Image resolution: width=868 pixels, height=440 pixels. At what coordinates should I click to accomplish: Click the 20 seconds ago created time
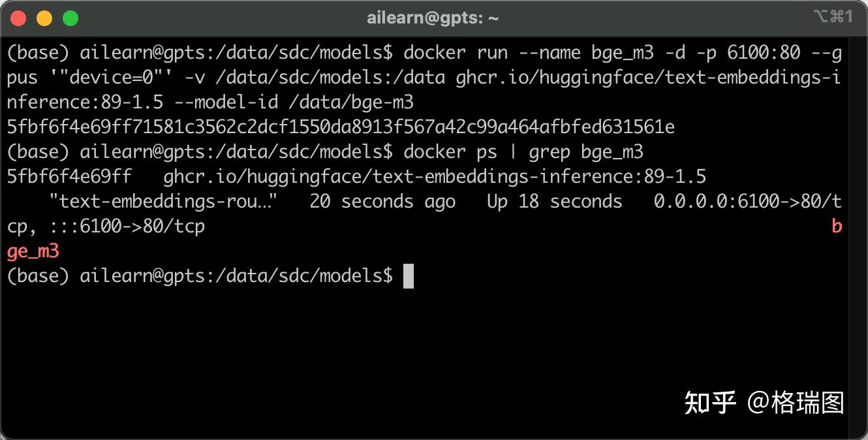[382, 202]
